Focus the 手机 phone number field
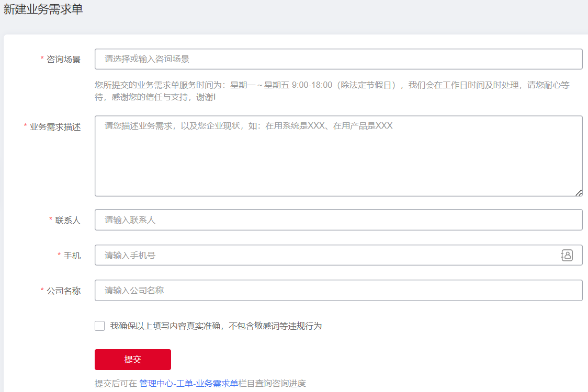 (x=338, y=255)
